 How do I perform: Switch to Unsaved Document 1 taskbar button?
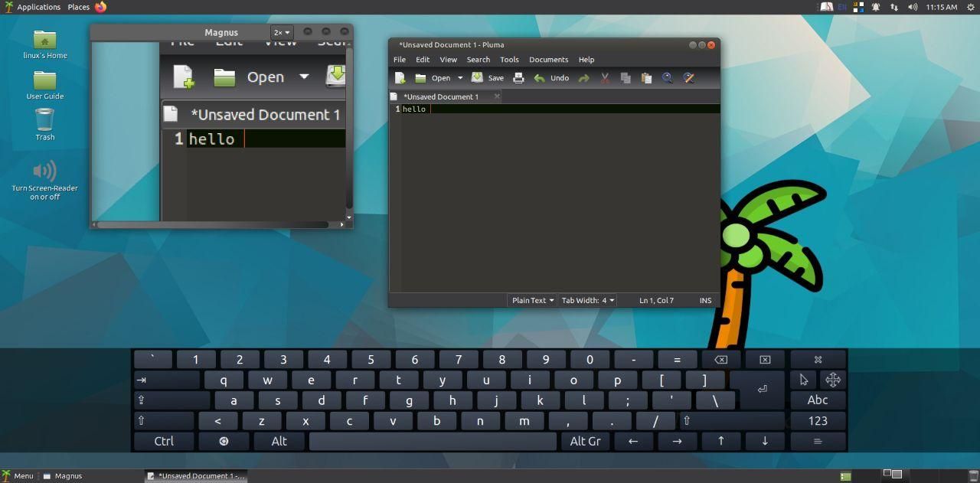pyautogui.click(x=196, y=476)
